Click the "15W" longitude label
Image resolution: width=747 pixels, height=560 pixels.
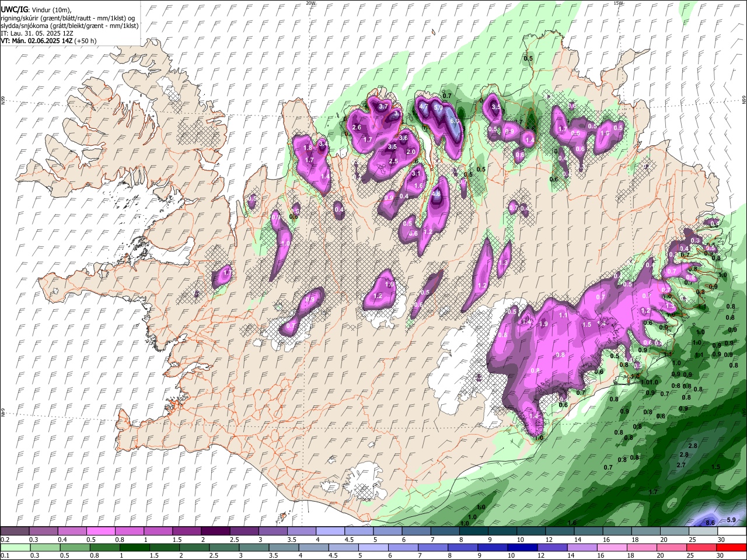click(x=618, y=3)
